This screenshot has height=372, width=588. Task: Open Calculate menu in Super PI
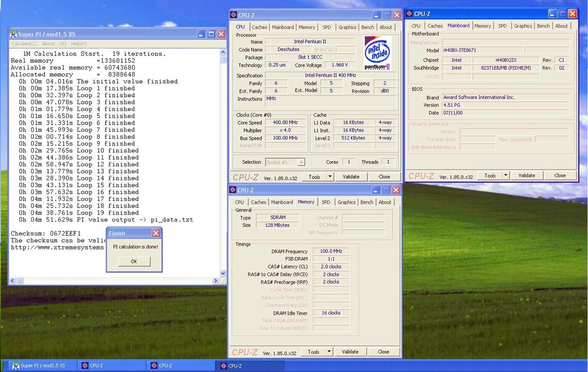[x=24, y=44]
